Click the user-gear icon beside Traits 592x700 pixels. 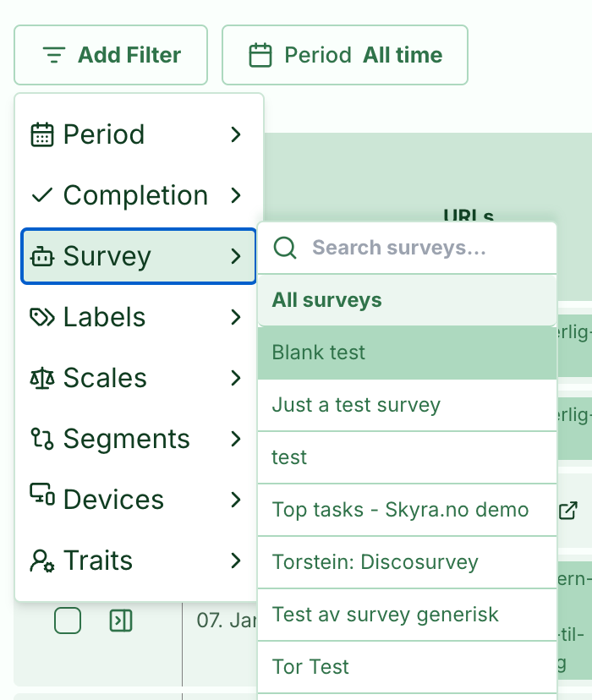pos(42,561)
